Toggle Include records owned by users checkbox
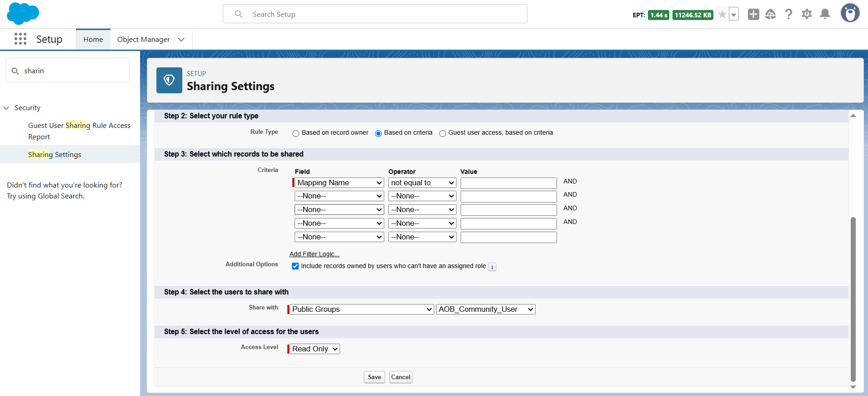The width and height of the screenshot is (868, 396). point(296,266)
